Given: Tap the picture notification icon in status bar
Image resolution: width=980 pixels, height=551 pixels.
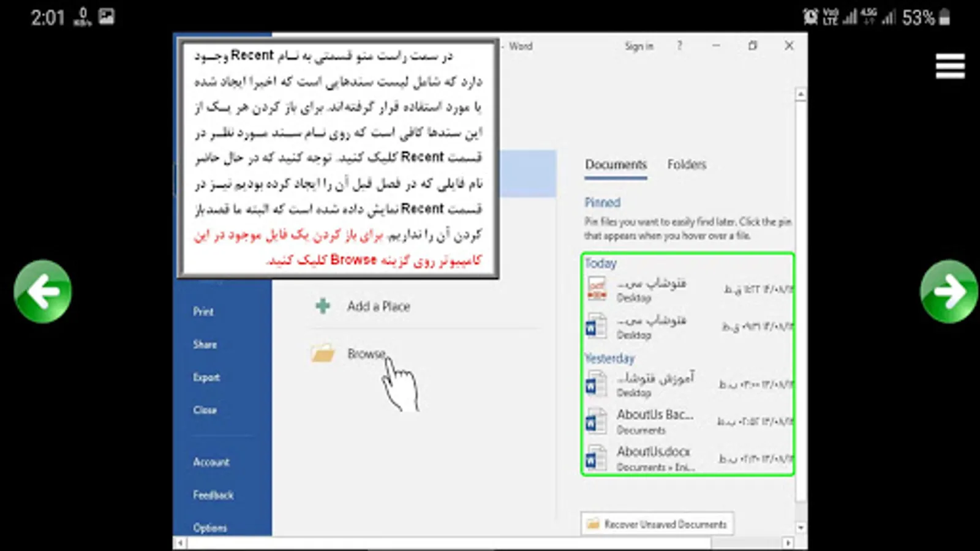Looking at the screenshot, I should point(107,17).
